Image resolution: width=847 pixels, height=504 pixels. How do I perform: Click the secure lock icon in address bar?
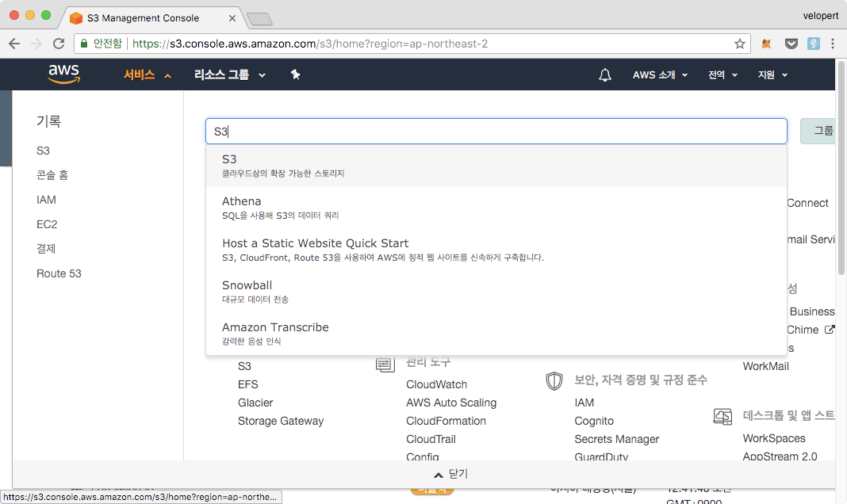tap(84, 44)
